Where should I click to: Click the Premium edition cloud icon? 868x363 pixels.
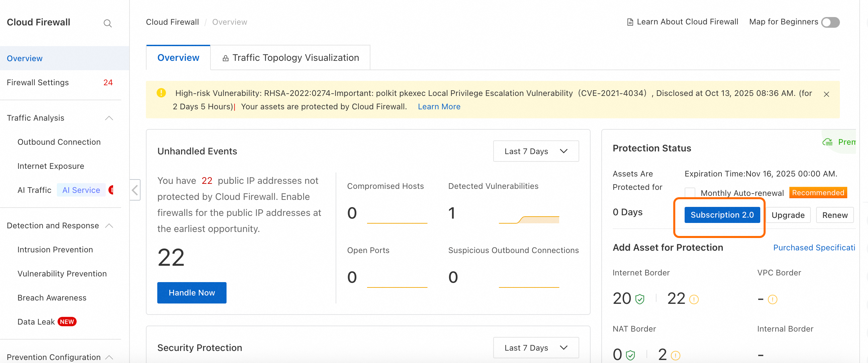(827, 142)
